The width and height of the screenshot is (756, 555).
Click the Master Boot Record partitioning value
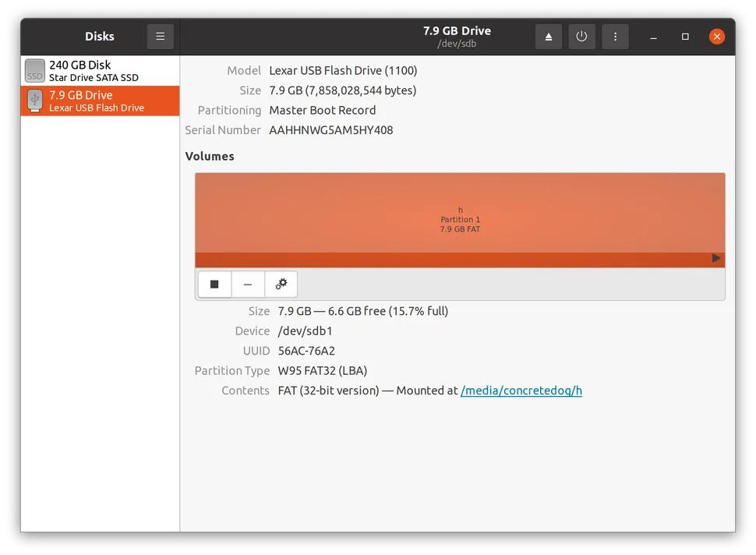pos(322,111)
